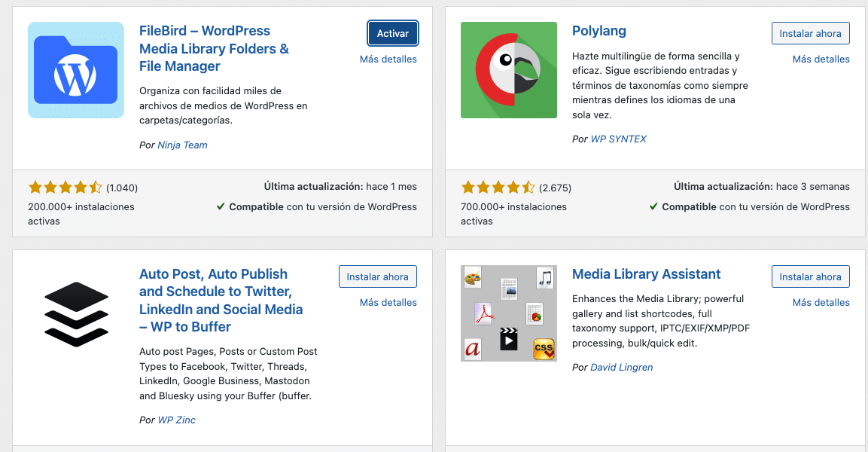Install Media Library Assistant now
Viewport: 868px width, 452px height.
pyautogui.click(x=810, y=277)
